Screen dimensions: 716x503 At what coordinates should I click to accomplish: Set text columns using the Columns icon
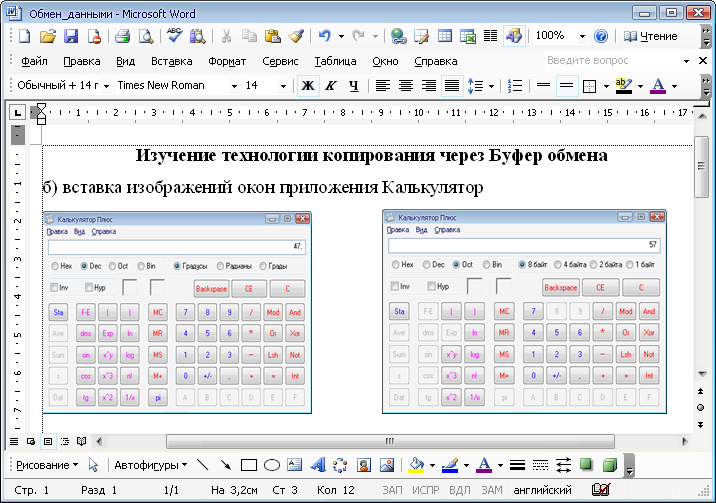click(490, 36)
